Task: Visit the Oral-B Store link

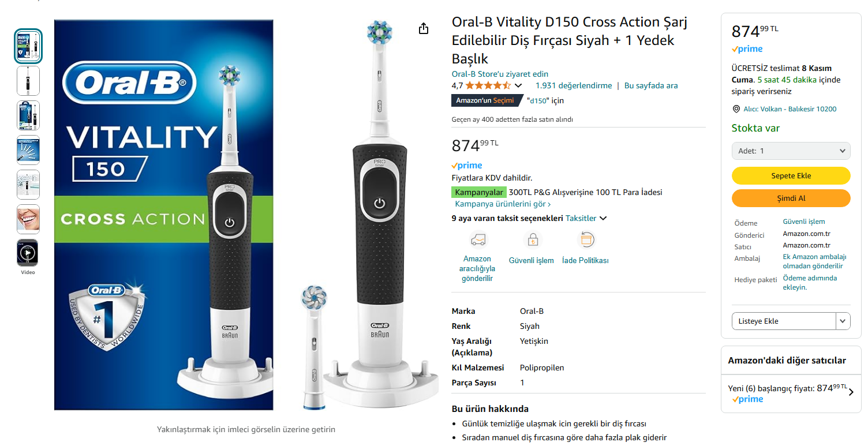Action: [500, 74]
